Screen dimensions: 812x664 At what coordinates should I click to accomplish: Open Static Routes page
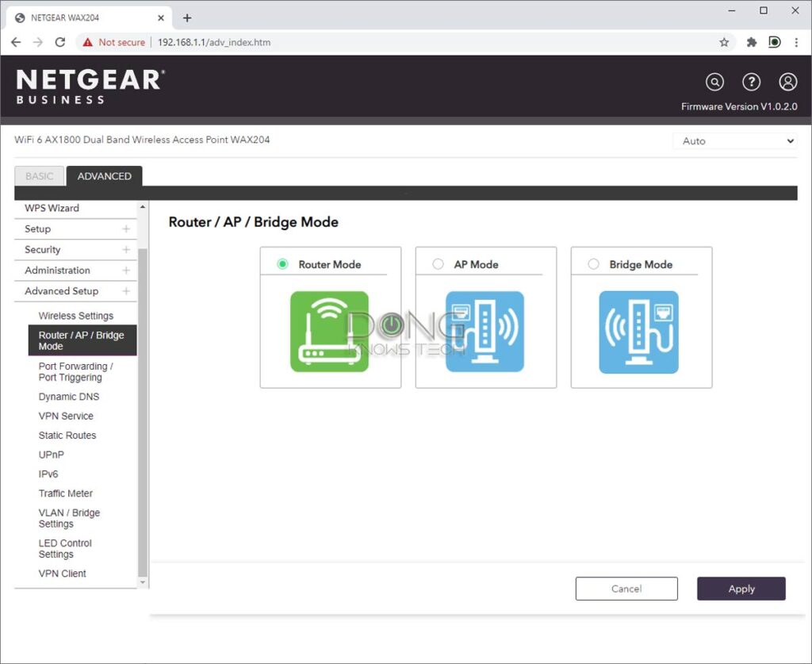pos(67,436)
